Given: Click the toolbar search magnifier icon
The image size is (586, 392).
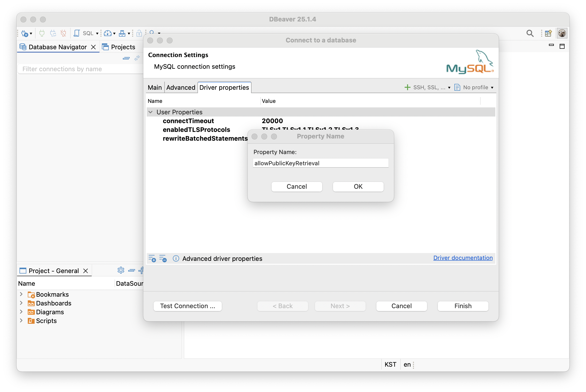Looking at the screenshot, I should tap(530, 33).
